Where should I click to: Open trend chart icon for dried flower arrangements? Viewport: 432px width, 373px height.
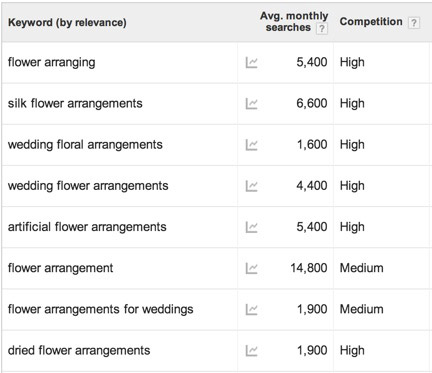(251, 351)
